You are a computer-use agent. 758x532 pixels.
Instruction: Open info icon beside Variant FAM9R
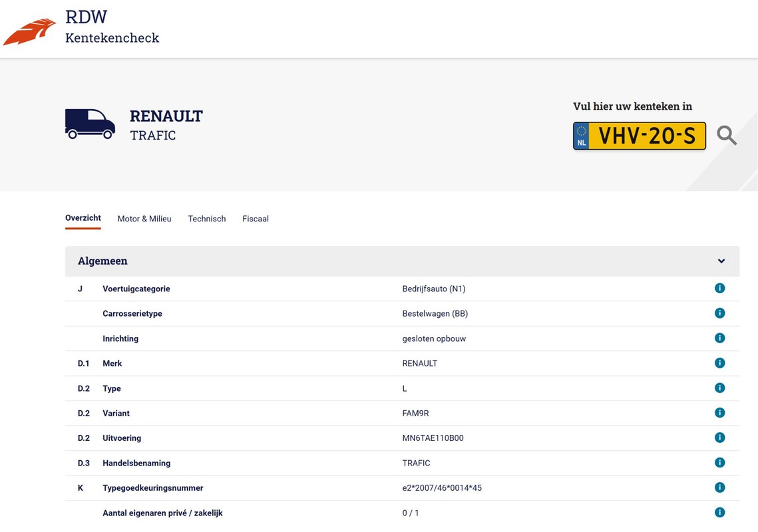point(720,413)
